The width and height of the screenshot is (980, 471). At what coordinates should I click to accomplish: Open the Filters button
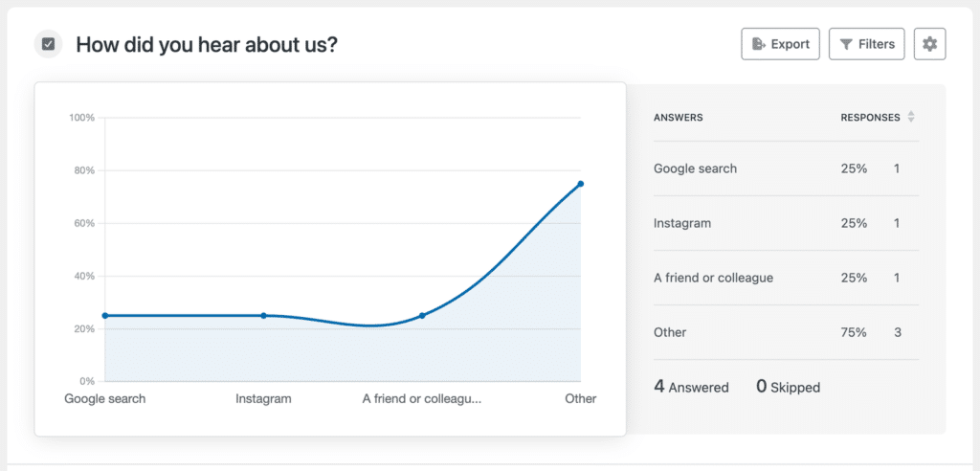(x=867, y=44)
